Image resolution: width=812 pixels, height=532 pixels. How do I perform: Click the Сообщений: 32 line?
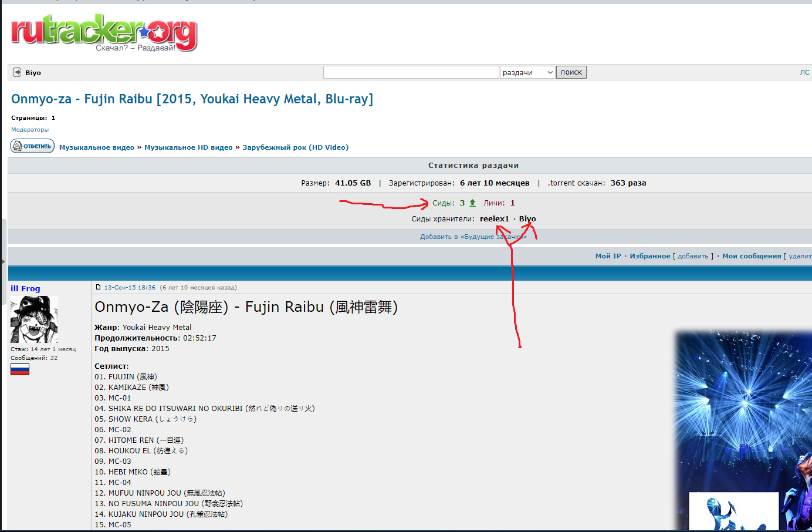pyautogui.click(x=34, y=358)
